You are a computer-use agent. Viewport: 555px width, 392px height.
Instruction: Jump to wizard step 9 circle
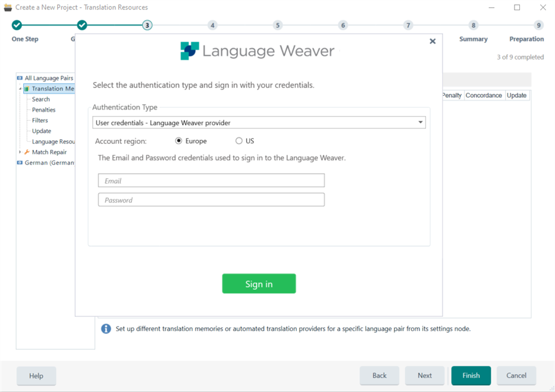click(539, 25)
